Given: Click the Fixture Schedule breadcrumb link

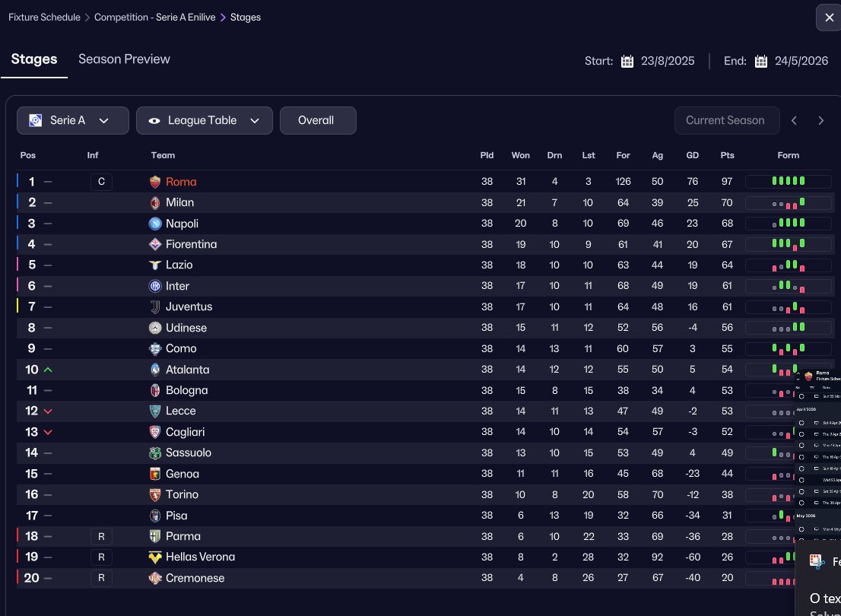Looking at the screenshot, I should pyautogui.click(x=44, y=17).
